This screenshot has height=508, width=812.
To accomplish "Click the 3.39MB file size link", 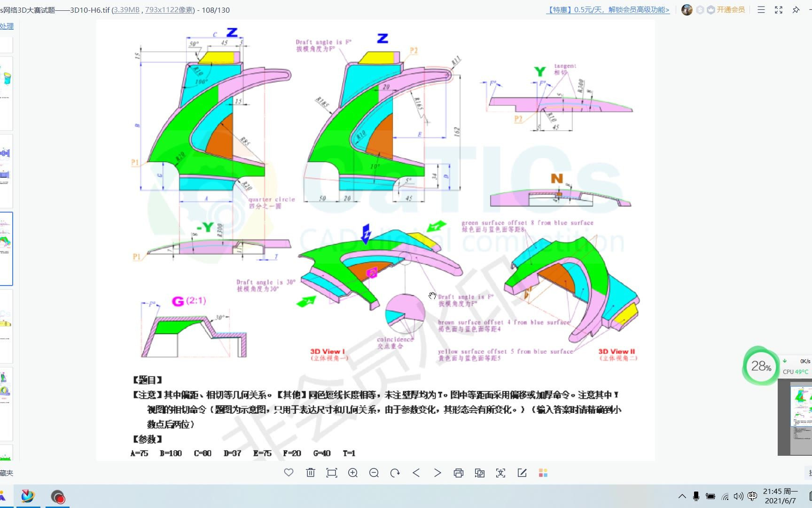I will tap(126, 9).
